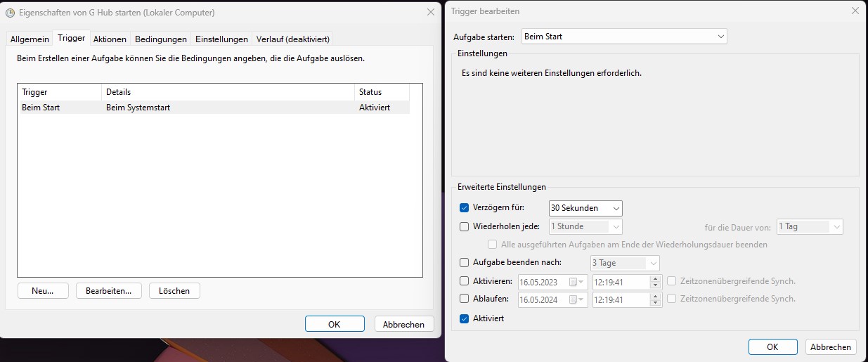The image size is (868, 362).
Task: Select the Beim Start trigger row
Action: [214, 108]
